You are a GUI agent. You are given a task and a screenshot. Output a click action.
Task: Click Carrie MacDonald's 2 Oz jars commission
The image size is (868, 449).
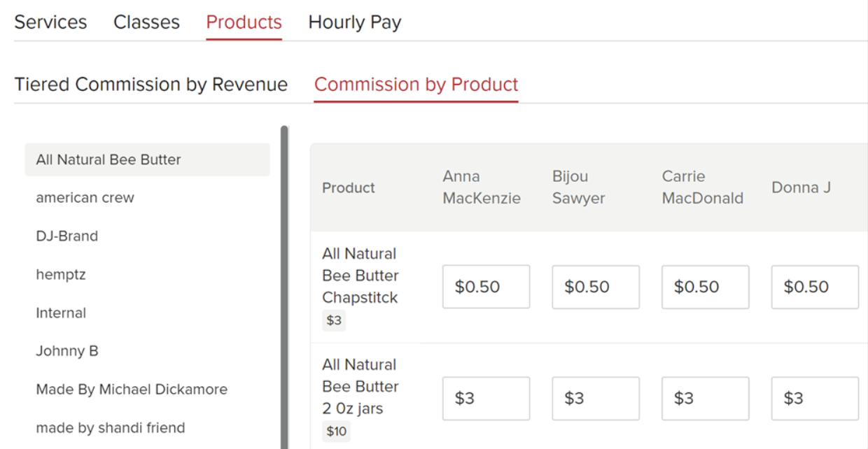705,399
